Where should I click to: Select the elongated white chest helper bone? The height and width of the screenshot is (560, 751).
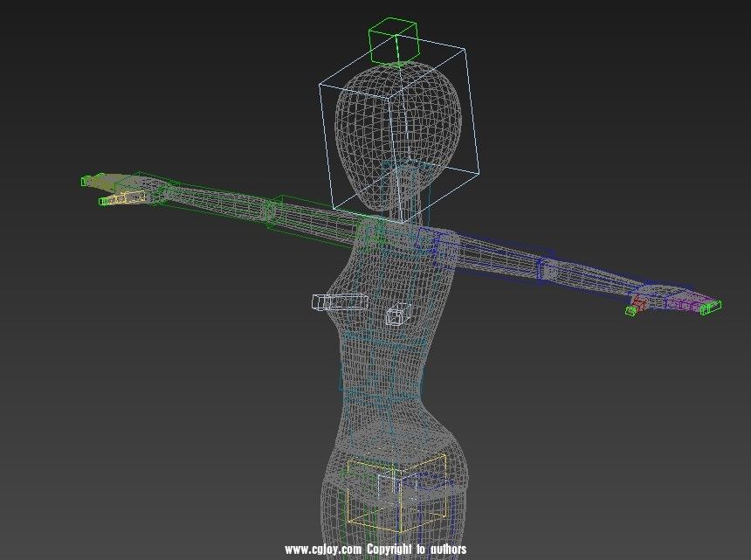339,302
